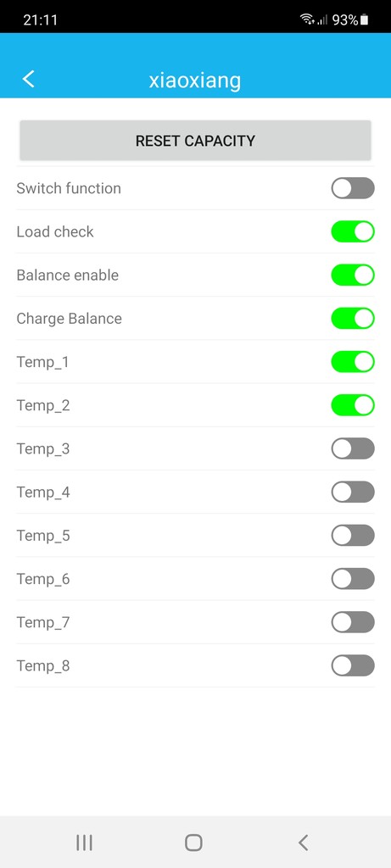The height and width of the screenshot is (868, 391).
Task: Enable the Temp_3 sensor toggle
Action: click(x=353, y=448)
